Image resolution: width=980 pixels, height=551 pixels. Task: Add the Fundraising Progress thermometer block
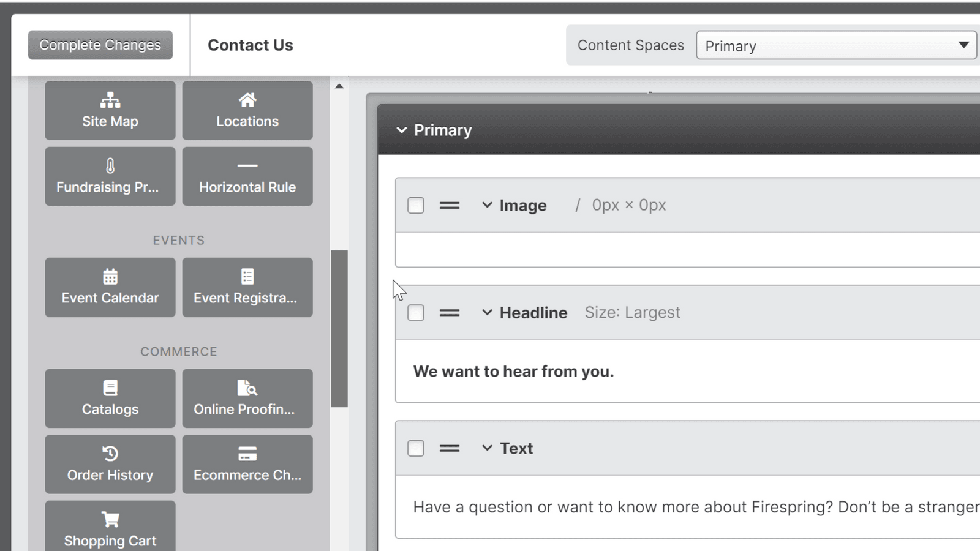point(110,176)
